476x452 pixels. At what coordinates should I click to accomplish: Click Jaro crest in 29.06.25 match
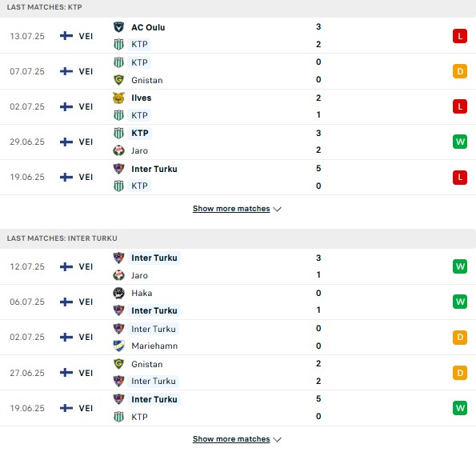pos(118,150)
